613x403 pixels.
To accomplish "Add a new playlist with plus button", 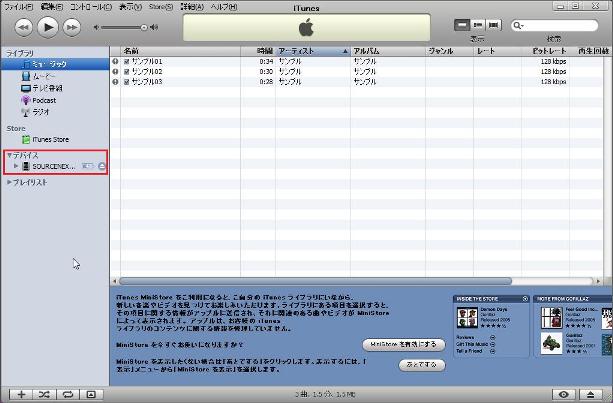I will click(21, 394).
